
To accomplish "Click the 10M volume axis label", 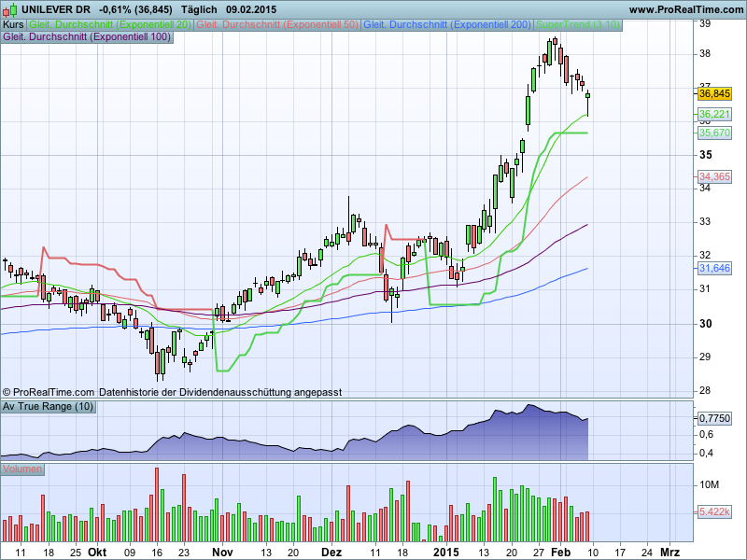I will 709,484.
